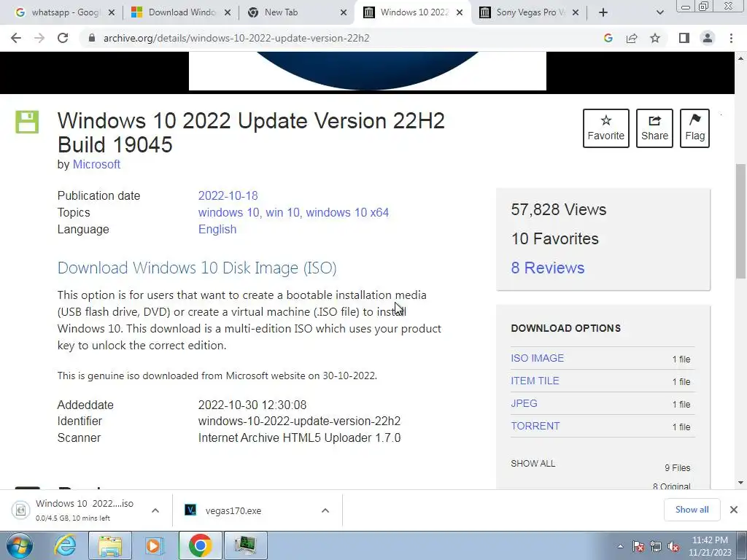747x560 pixels.
Task: Open the 8 Reviews link
Action: [x=547, y=268]
